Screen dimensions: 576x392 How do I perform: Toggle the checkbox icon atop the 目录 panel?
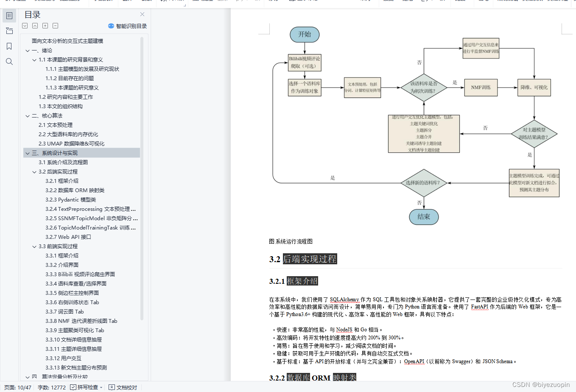pos(25,25)
